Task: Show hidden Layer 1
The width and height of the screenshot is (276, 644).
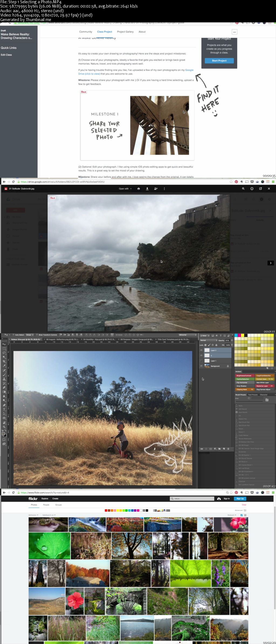Action: click(201, 361)
